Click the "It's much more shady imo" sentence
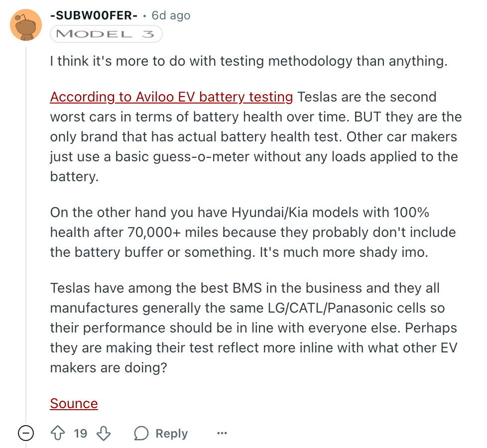487x448 pixels. point(344,252)
